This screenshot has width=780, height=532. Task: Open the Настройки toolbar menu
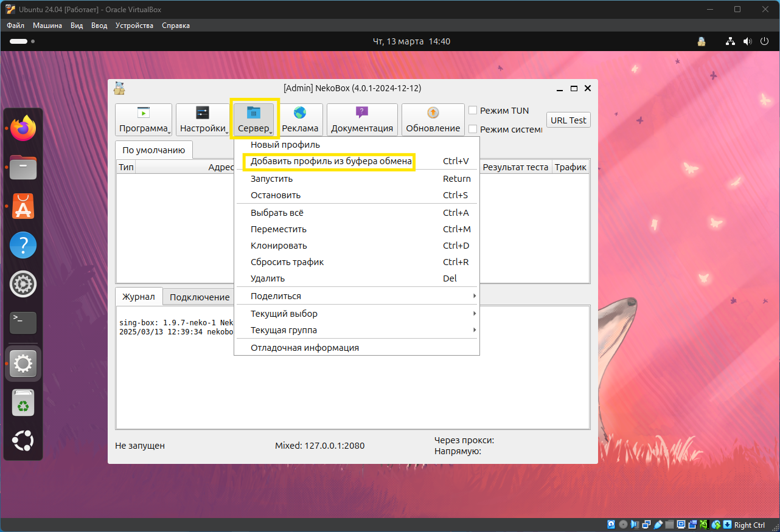click(x=203, y=120)
